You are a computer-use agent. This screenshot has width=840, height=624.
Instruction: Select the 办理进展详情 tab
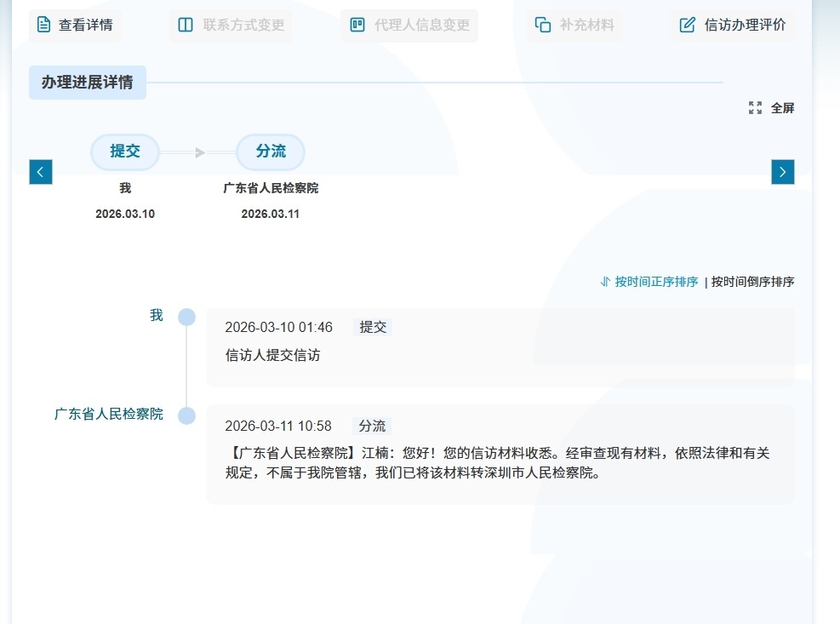point(88,82)
